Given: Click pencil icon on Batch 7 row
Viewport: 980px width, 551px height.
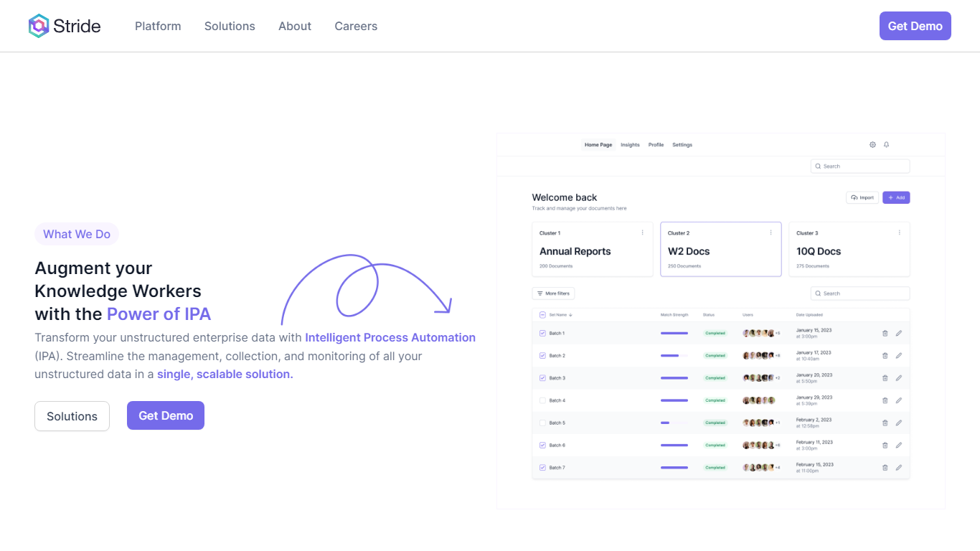Looking at the screenshot, I should click(x=898, y=468).
